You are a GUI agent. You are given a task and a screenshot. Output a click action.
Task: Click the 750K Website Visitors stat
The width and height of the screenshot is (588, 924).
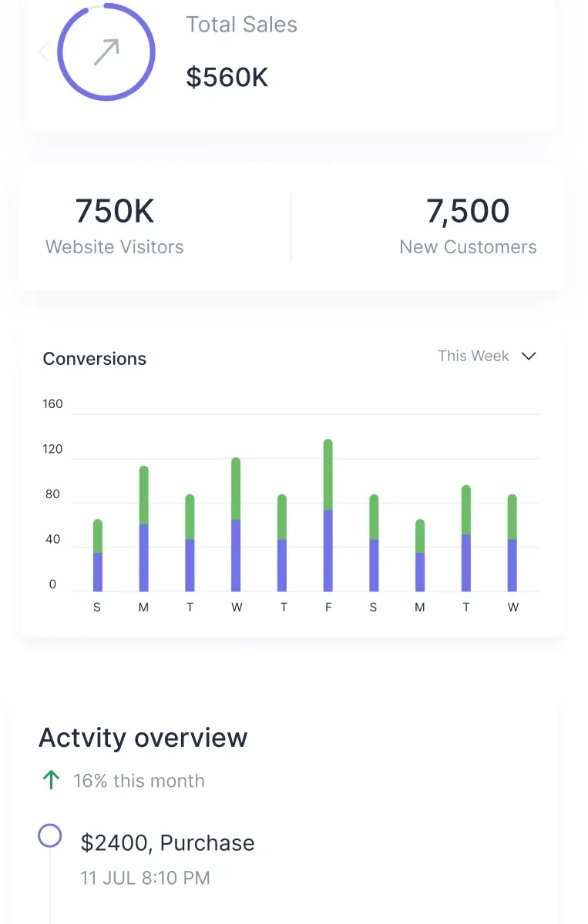pos(115,226)
